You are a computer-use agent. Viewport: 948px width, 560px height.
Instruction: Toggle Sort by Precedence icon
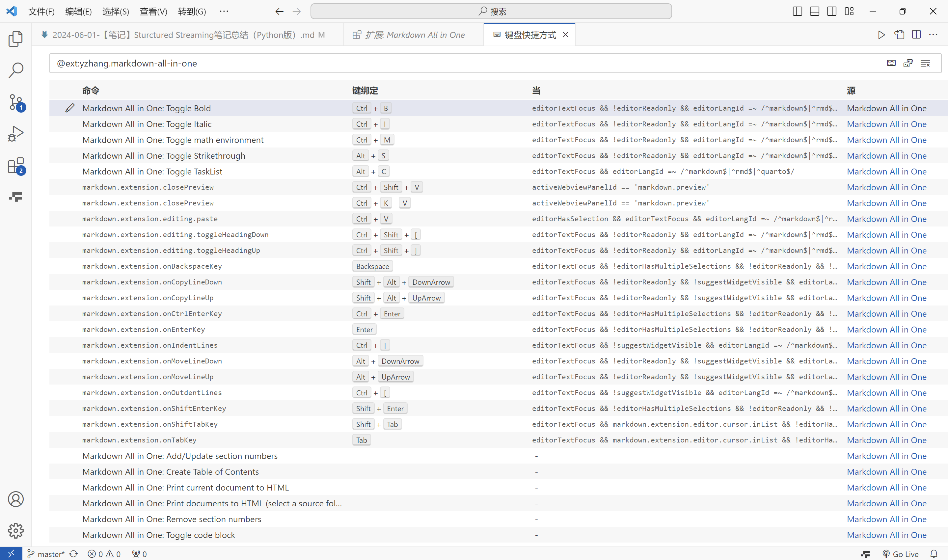908,63
